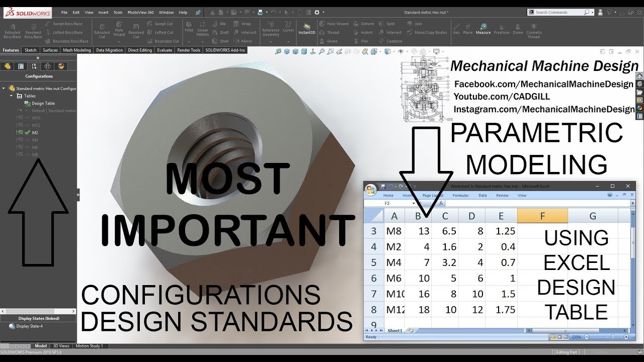The width and height of the screenshot is (644, 362).
Task: Collapse Standard metric Hex nut Configurations node
Action: pos(4,88)
